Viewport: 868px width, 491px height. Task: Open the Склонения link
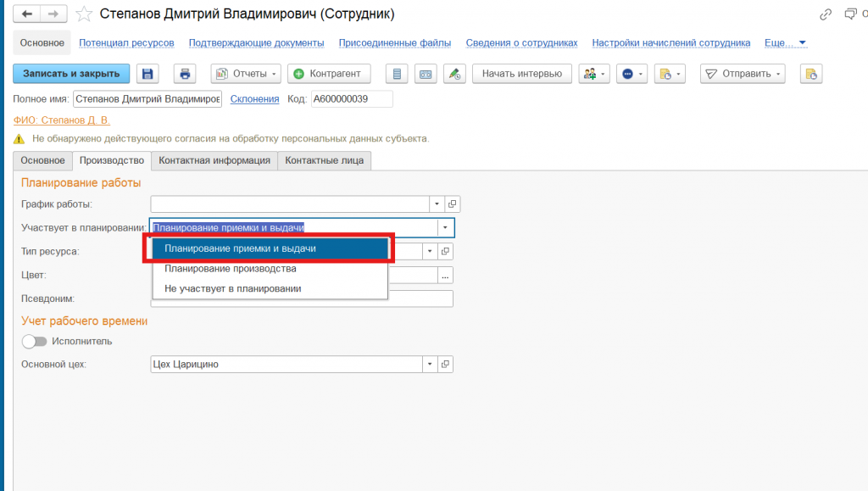(x=254, y=99)
